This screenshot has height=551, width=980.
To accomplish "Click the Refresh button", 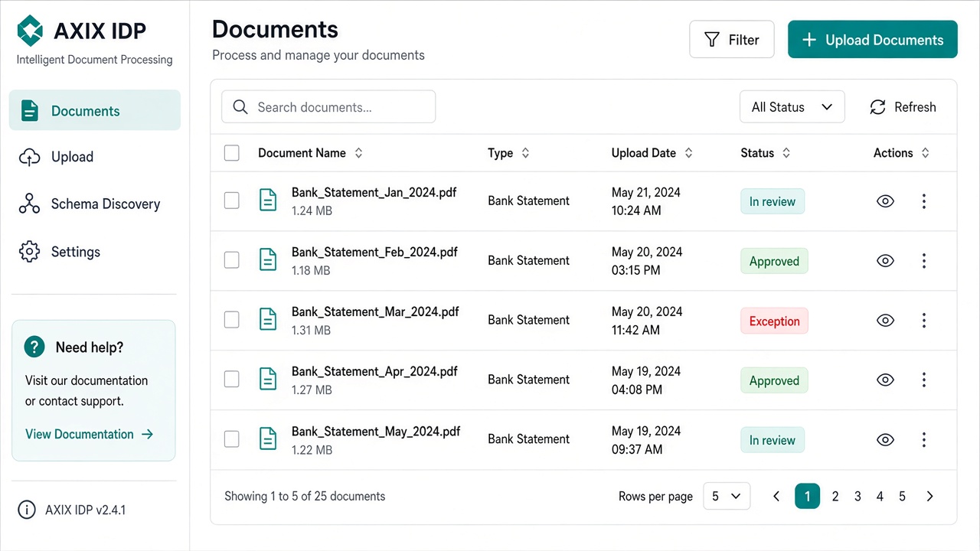I will pos(903,107).
